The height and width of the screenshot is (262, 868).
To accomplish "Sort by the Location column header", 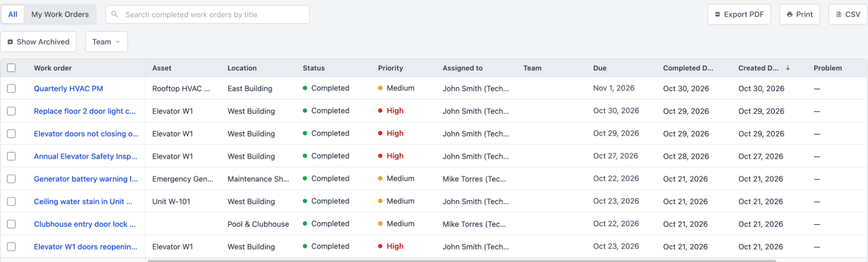I will click(242, 68).
